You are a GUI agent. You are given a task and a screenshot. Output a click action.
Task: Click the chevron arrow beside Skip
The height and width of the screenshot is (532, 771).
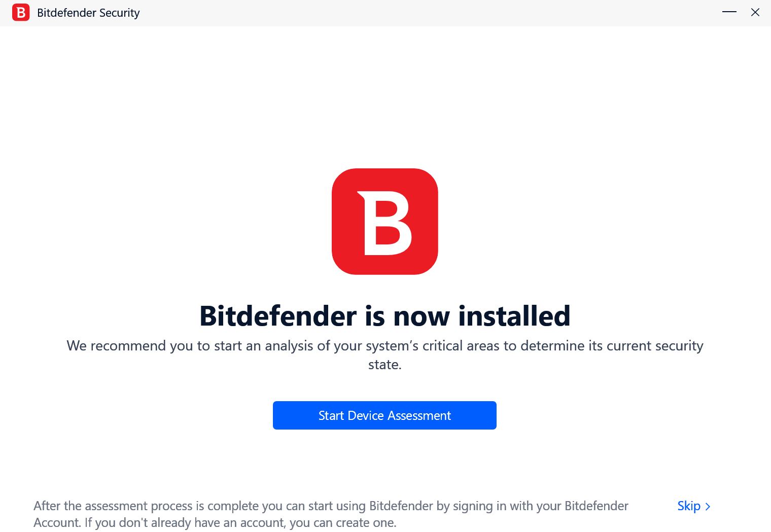708,507
